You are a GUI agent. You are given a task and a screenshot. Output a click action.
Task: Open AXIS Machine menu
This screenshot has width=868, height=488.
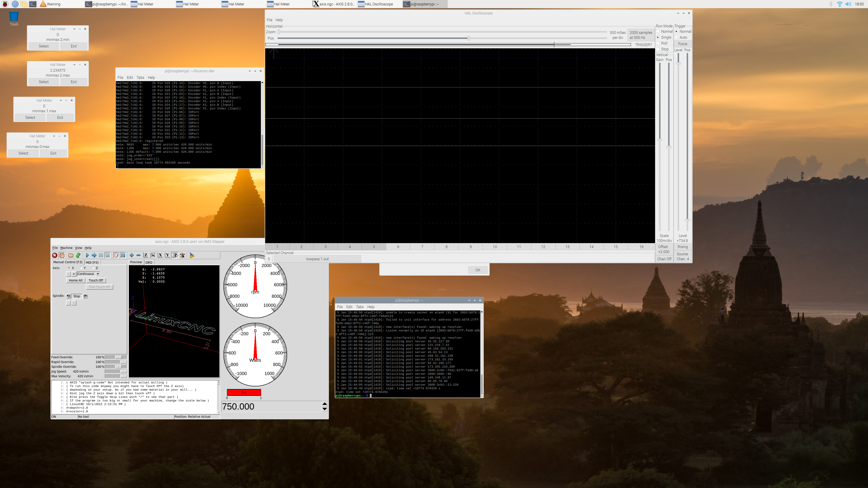66,248
